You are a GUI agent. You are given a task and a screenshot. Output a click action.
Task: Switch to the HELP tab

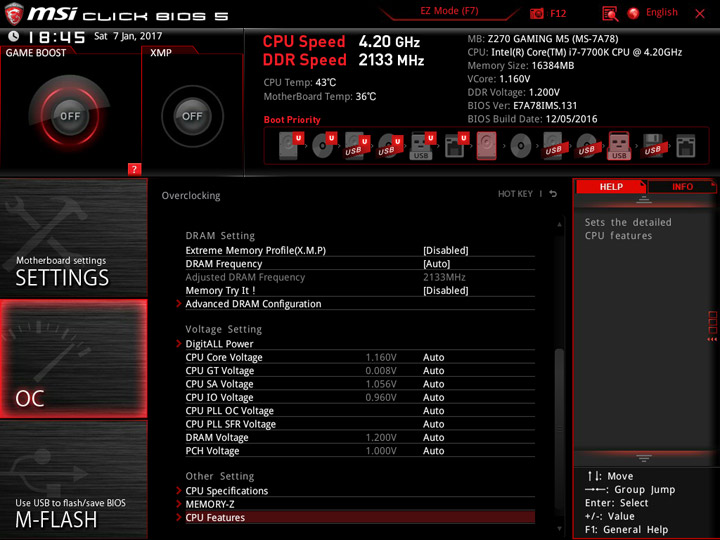pyautogui.click(x=611, y=186)
